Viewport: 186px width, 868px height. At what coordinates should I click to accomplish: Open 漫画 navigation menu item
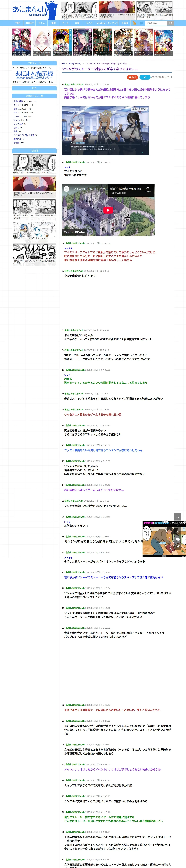[53, 23]
